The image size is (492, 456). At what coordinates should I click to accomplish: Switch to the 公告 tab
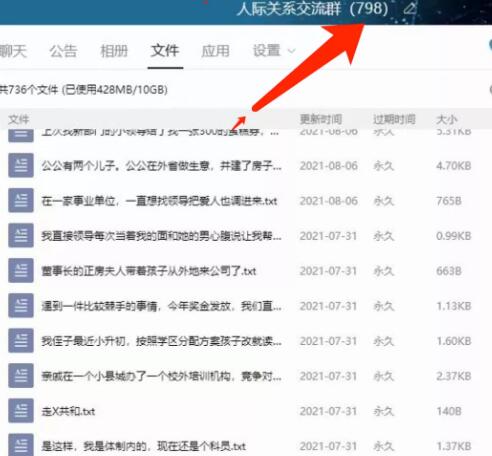pos(63,51)
